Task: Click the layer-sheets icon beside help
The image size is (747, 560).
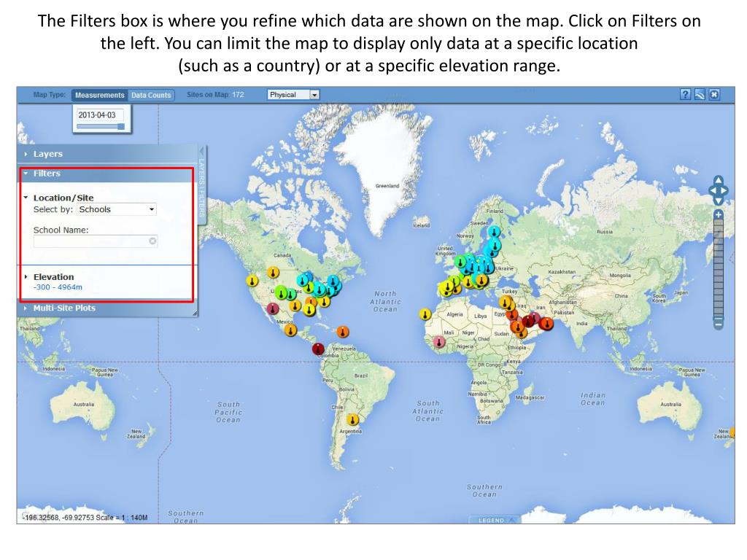Action: tap(700, 94)
